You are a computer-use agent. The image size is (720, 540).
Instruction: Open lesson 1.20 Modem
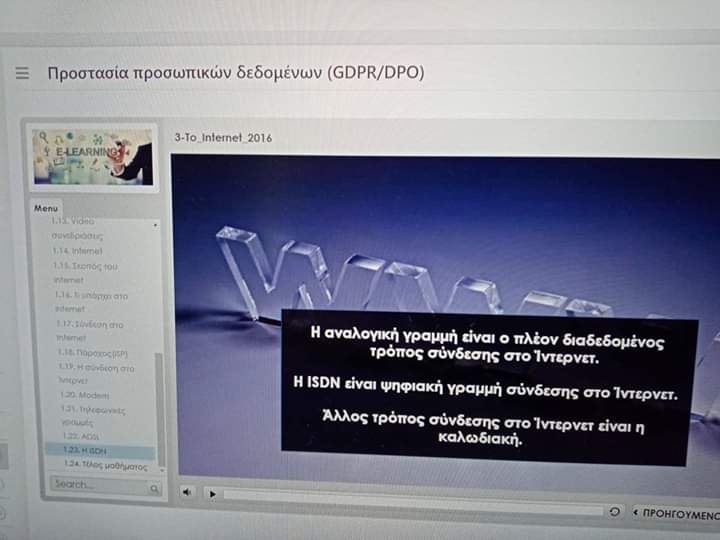pos(84,395)
